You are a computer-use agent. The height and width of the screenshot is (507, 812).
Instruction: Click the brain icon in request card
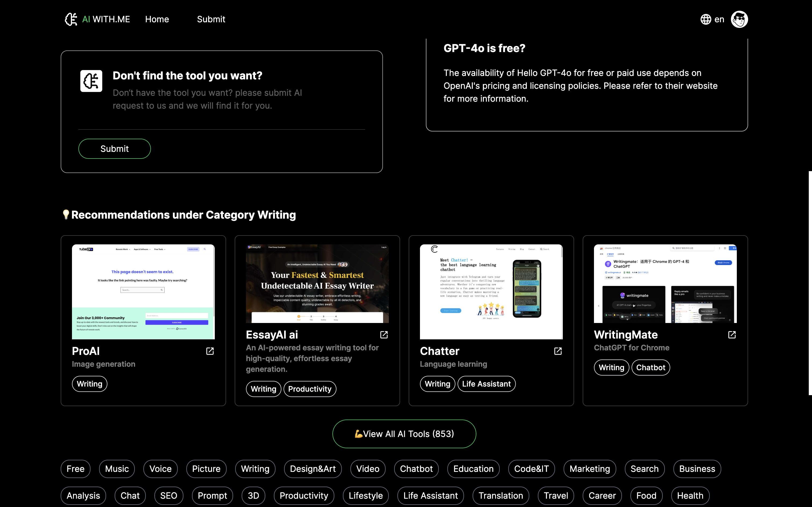(91, 81)
